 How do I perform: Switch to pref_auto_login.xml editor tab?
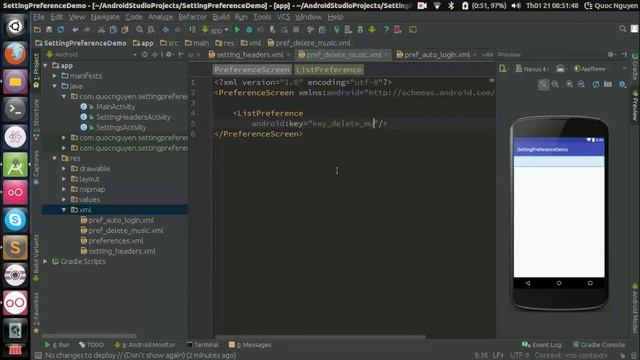(436, 55)
